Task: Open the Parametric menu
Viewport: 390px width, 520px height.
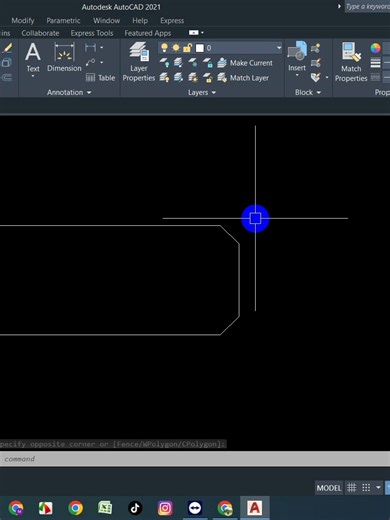Action: coord(63,21)
